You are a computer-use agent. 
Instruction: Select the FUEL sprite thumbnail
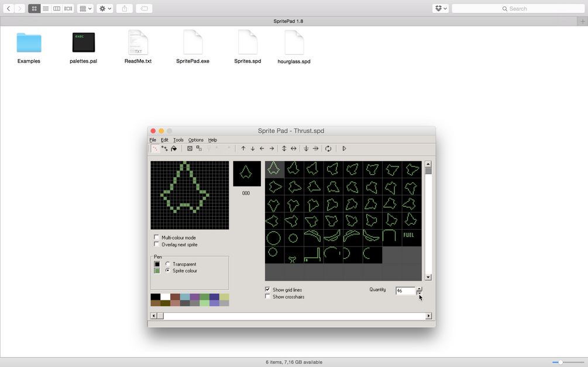tap(412, 238)
